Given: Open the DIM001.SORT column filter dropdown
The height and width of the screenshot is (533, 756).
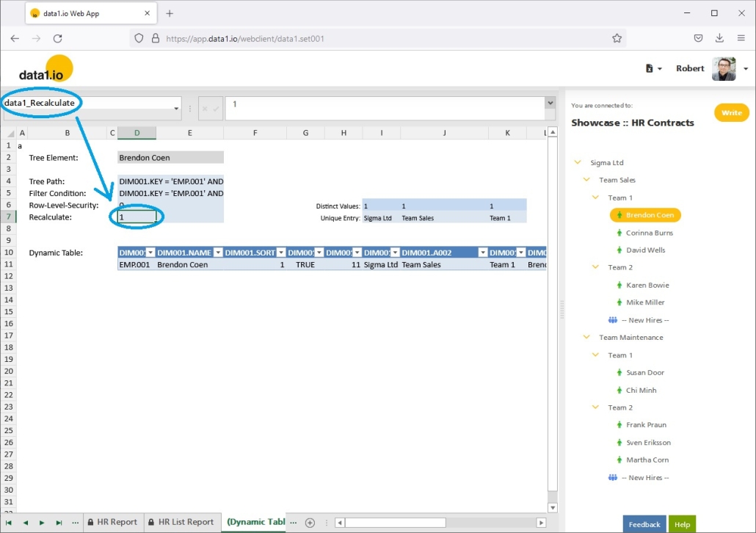Looking at the screenshot, I should 281,253.
